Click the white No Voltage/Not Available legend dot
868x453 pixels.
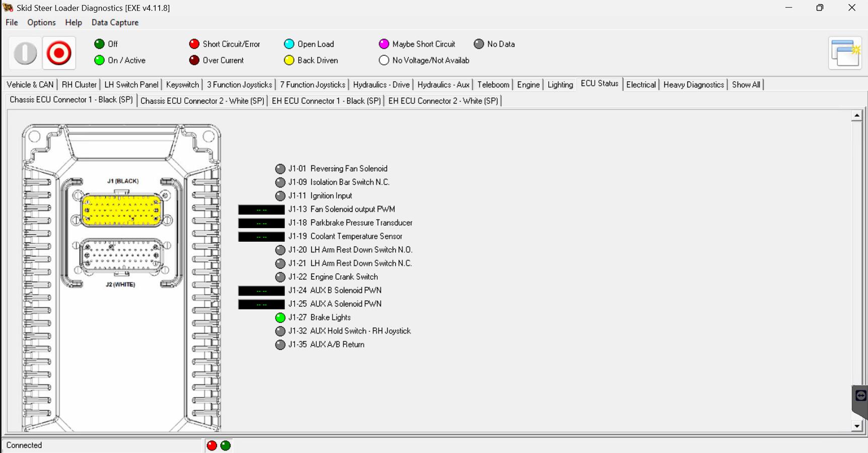(x=384, y=60)
